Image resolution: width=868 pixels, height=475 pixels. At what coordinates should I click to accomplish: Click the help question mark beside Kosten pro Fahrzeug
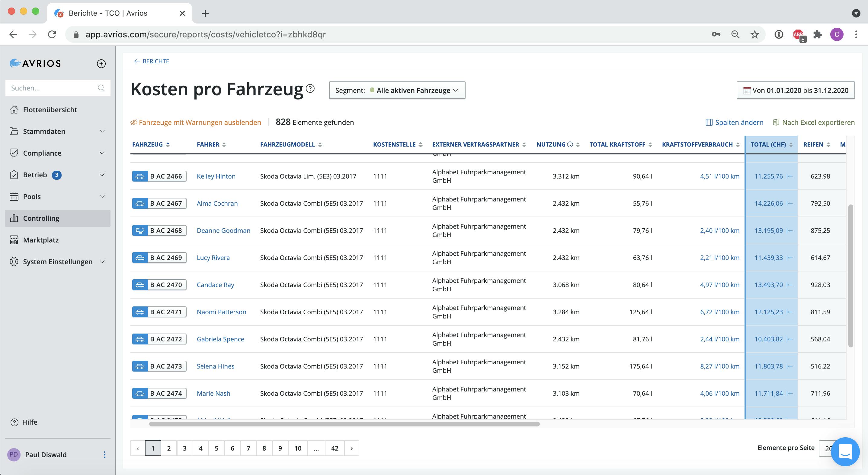pyautogui.click(x=310, y=89)
